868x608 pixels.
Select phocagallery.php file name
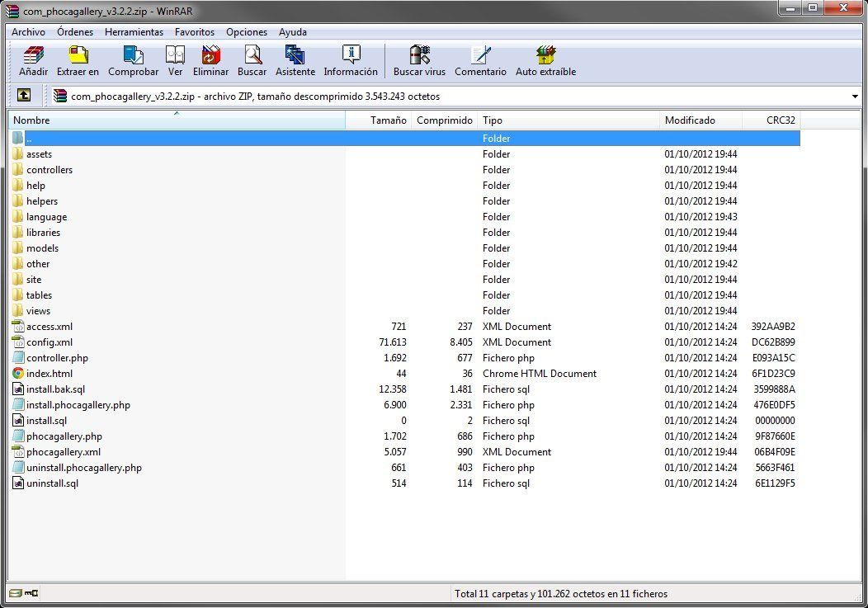pos(64,436)
